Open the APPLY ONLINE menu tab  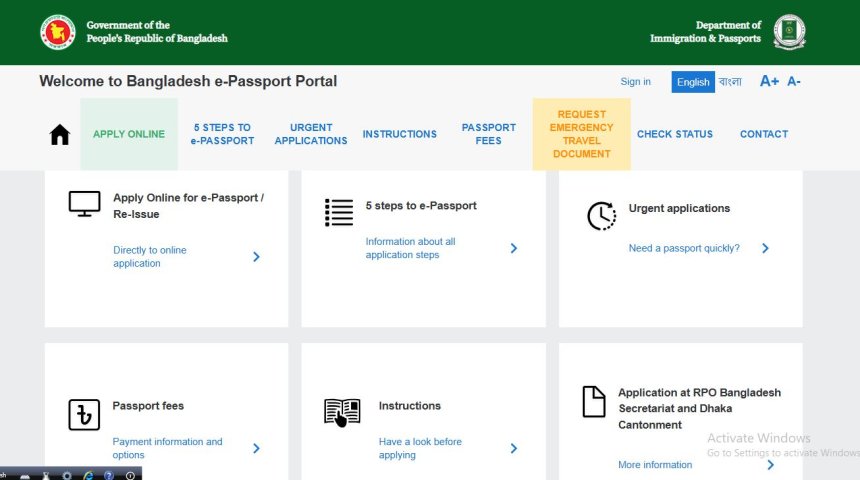pos(129,134)
